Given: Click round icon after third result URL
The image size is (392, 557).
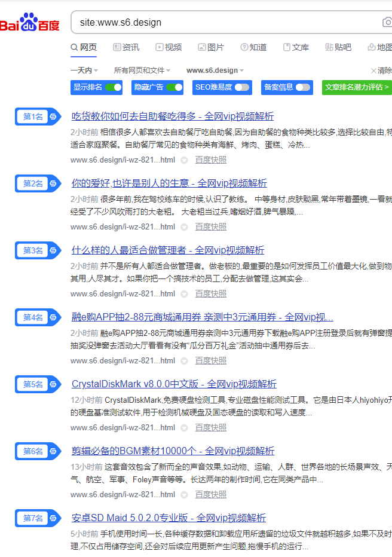Looking at the screenshot, I should point(184,295).
